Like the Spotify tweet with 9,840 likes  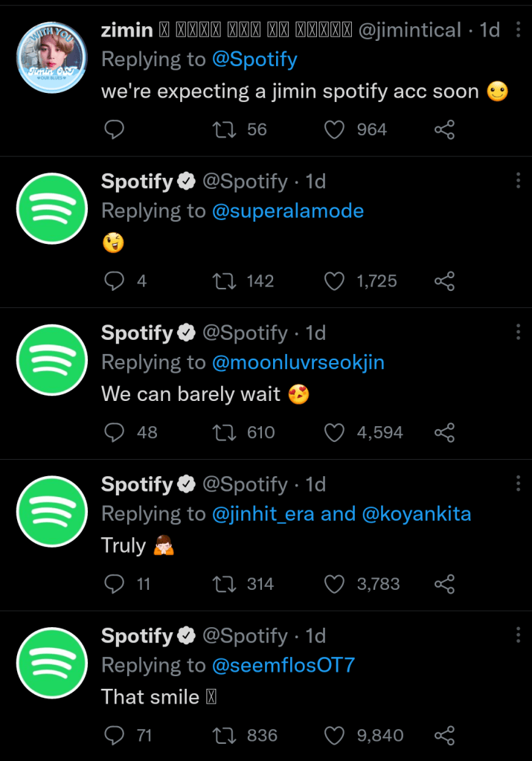pos(336,736)
